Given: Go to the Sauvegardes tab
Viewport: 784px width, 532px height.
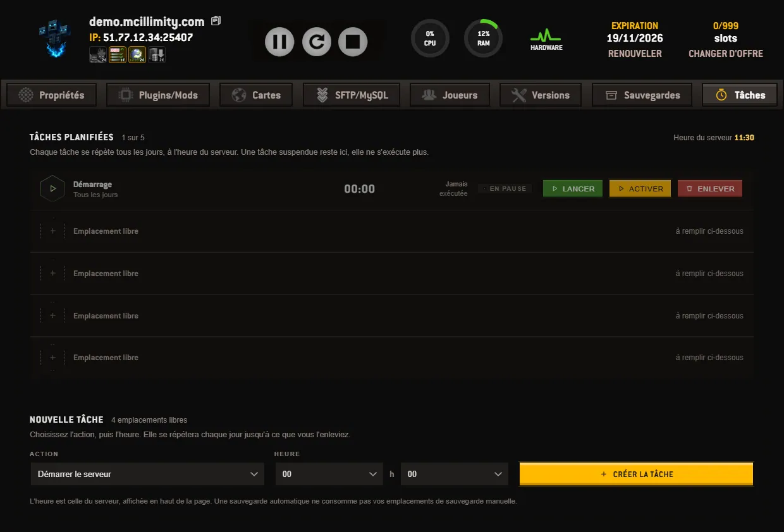Looking at the screenshot, I should click(x=642, y=95).
